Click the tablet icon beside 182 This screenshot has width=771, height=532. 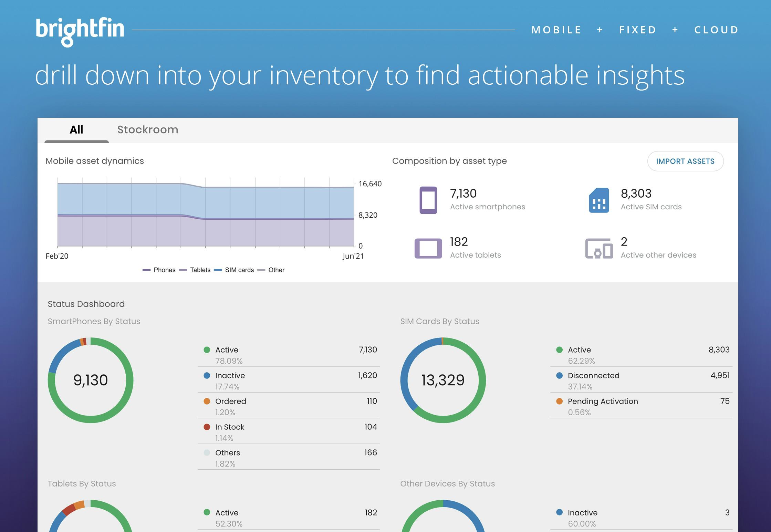pyautogui.click(x=428, y=248)
